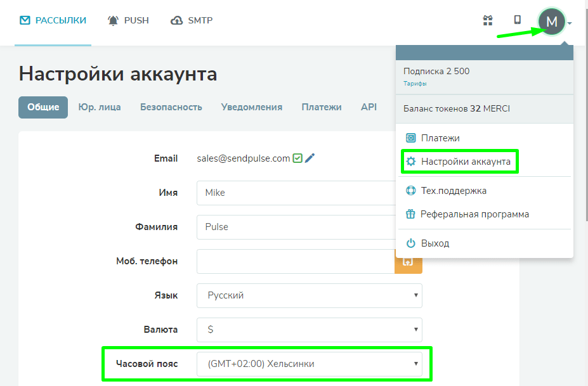This screenshot has width=588, height=386.
Task: Open the PUSH bell section
Action: tap(128, 20)
